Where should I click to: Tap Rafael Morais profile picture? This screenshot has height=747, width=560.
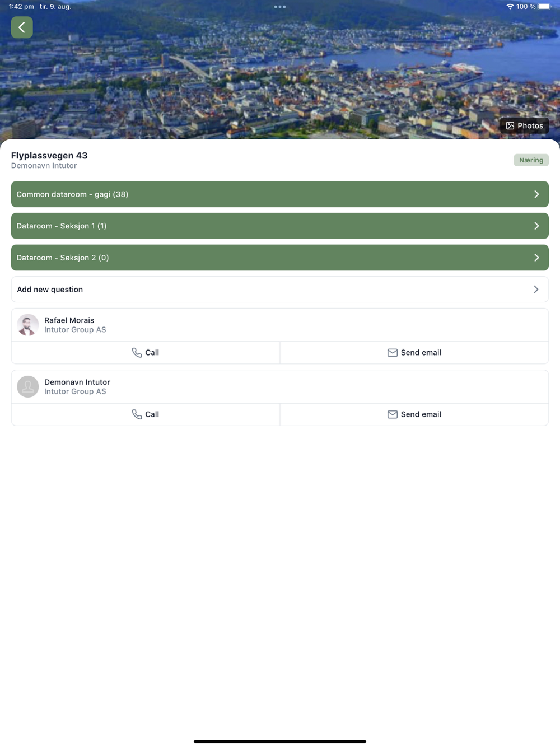coord(28,325)
